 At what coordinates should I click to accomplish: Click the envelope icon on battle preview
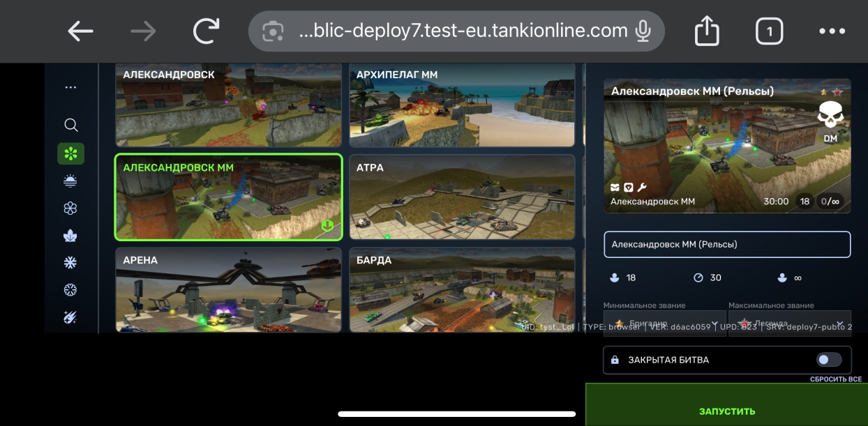[615, 188]
